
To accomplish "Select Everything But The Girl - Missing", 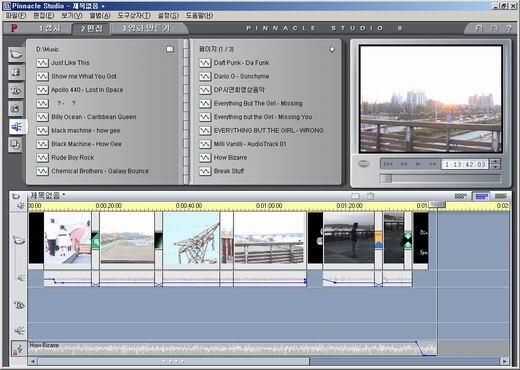I will pos(258,103).
